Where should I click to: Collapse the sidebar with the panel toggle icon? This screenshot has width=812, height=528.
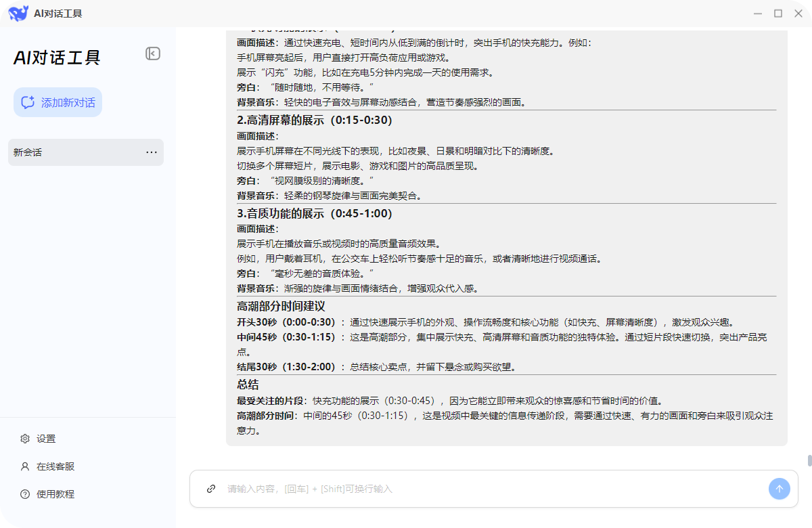tap(153, 53)
